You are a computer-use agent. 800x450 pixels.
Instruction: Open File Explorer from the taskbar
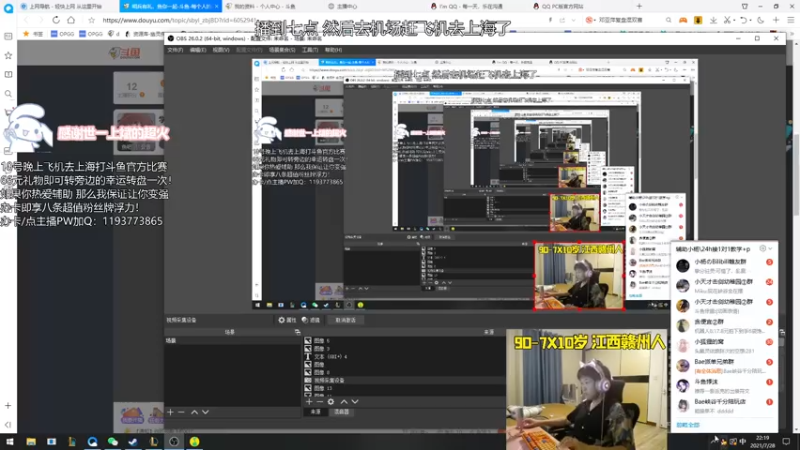pos(31,442)
